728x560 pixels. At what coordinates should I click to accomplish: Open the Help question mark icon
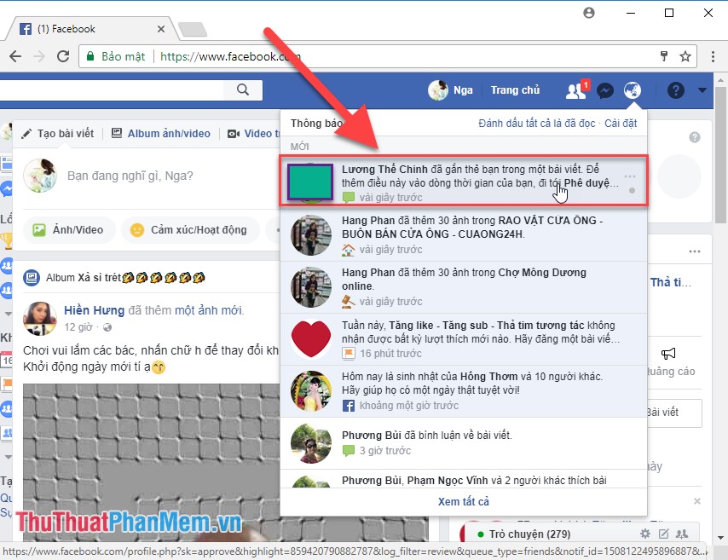(x=673, y=89)
